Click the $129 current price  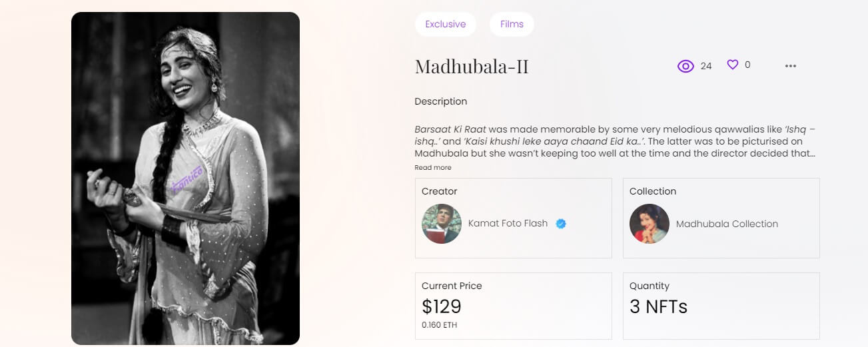pos(442,306)
